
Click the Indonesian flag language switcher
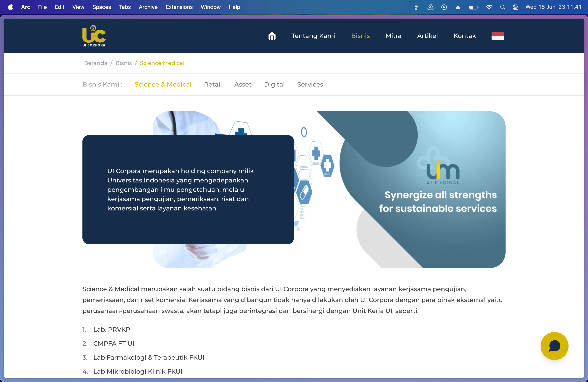(497, 36)
